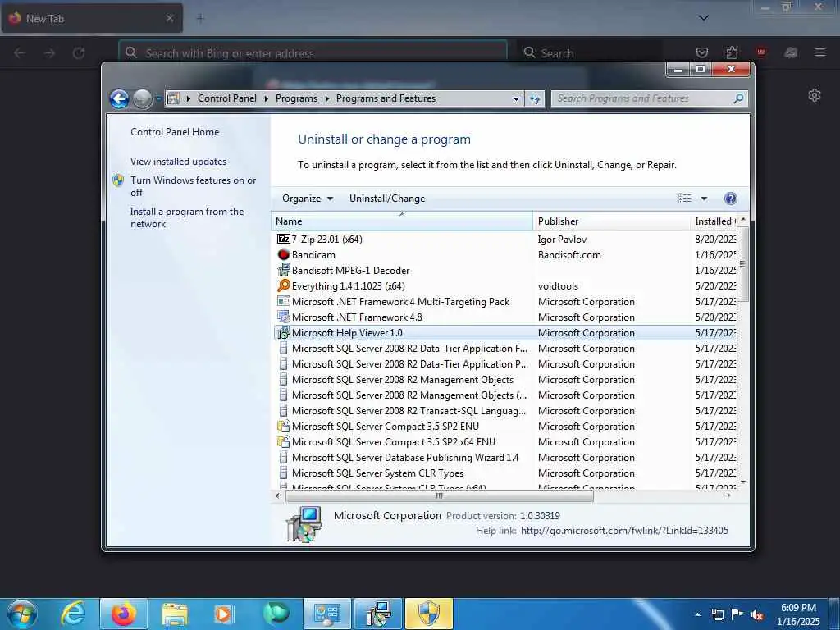Open Turn Windows features on or off
This screenshot has height=630, width=840.
[x=194, y=186]
